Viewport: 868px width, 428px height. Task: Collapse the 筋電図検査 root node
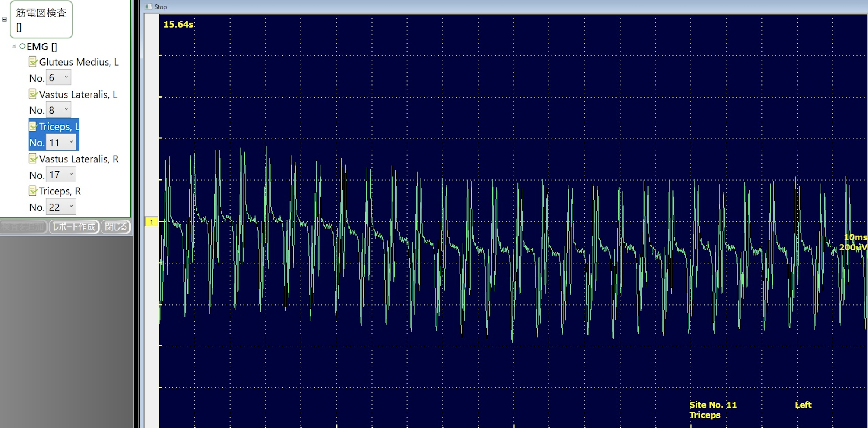pos(4,19)
